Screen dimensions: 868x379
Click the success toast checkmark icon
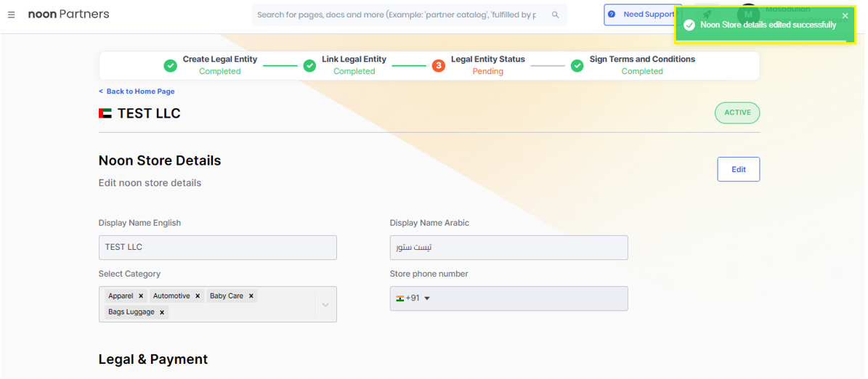tap(689, 25)
